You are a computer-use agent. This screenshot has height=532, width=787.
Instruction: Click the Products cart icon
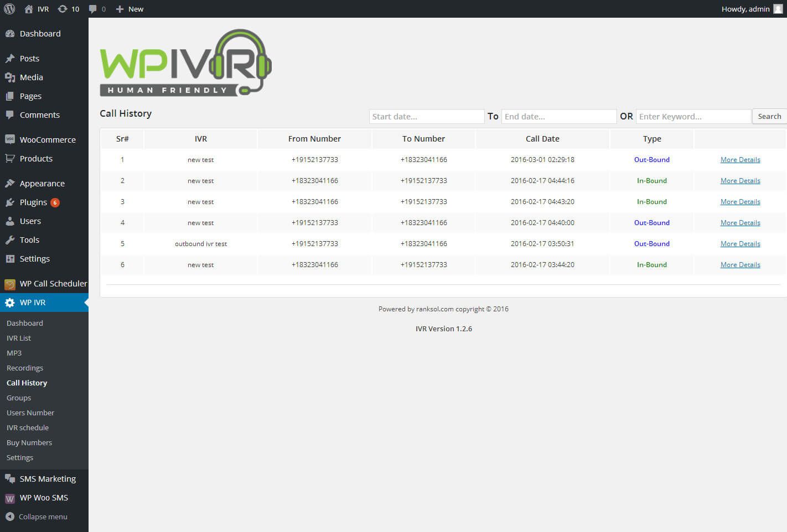10,159
